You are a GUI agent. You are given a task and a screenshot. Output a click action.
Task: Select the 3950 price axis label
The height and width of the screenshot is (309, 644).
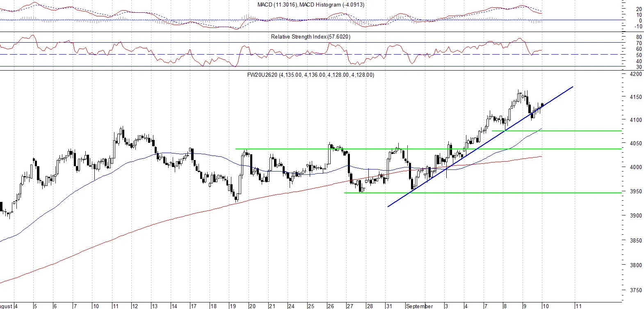pos(636,192)
